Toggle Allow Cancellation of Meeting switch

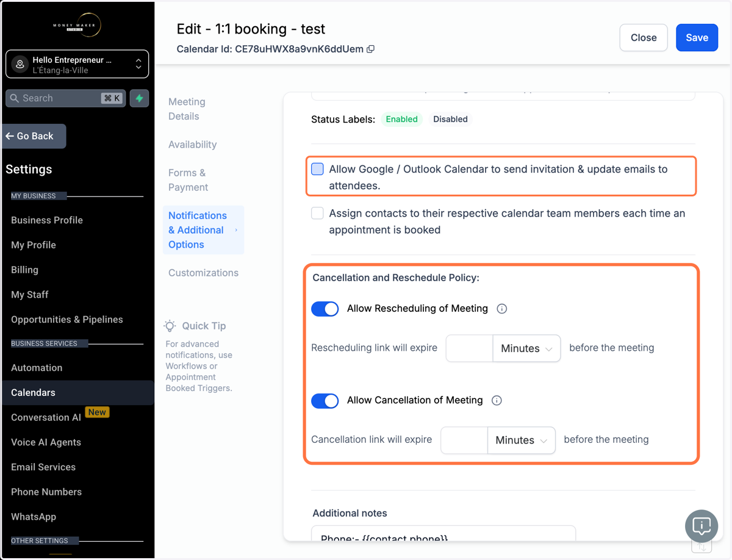click(325, 401)
